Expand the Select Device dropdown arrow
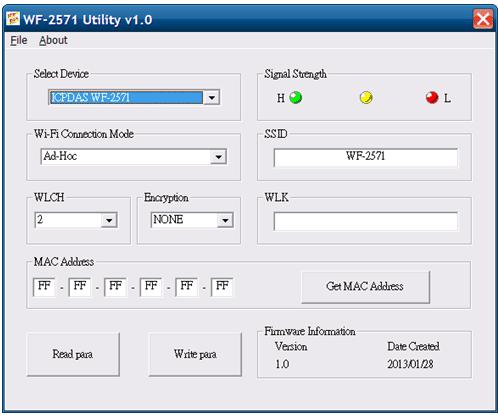This screenshot has width=498, height=415. pos(211,98)
